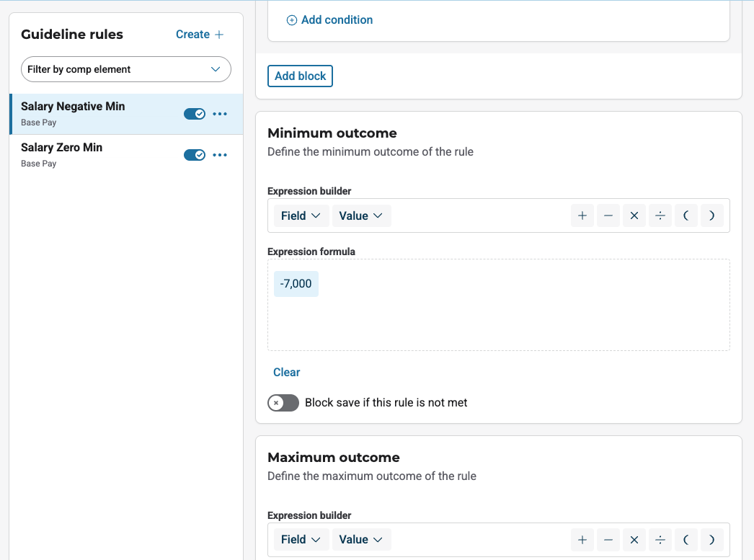Expand Field dropdown in Minimum outcome builder
Image resolution: width=754 pixels, height=560 pixels.
coord(301,215)
